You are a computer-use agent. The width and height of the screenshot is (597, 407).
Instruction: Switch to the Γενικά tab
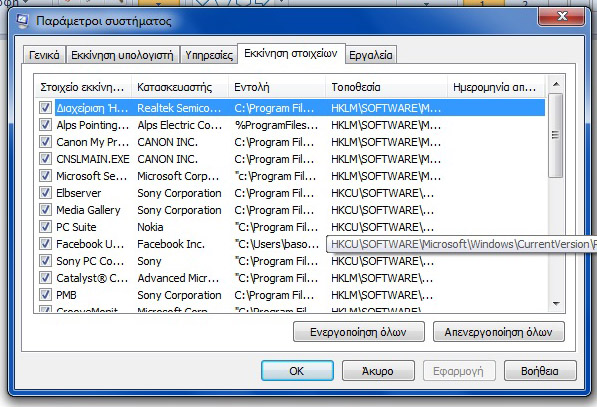click(44, 55)
